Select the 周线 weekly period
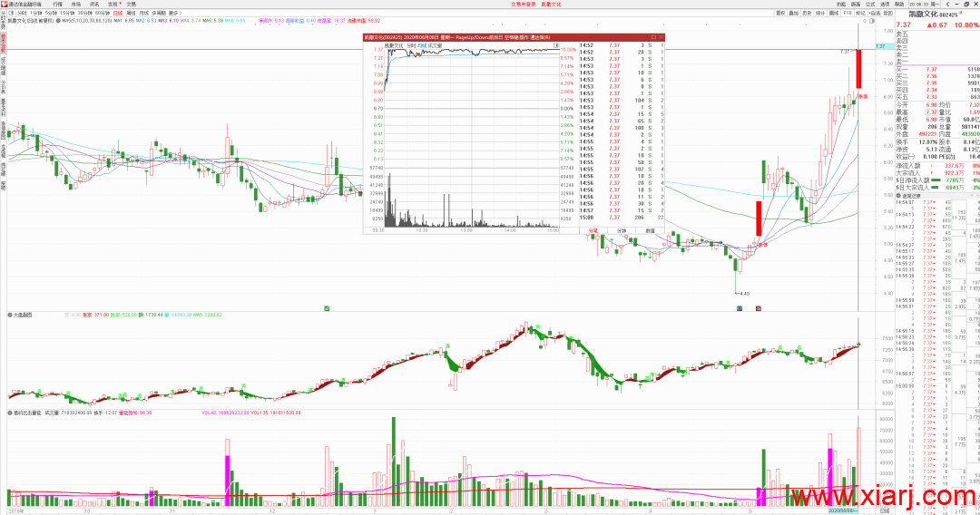This screenshot has height=515, width=980. (132, 13)
